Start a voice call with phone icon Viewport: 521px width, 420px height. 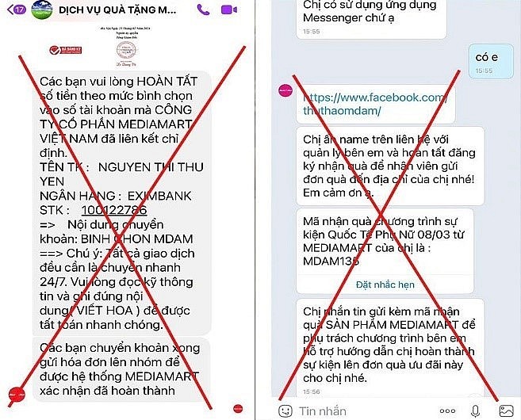point(203,10)
